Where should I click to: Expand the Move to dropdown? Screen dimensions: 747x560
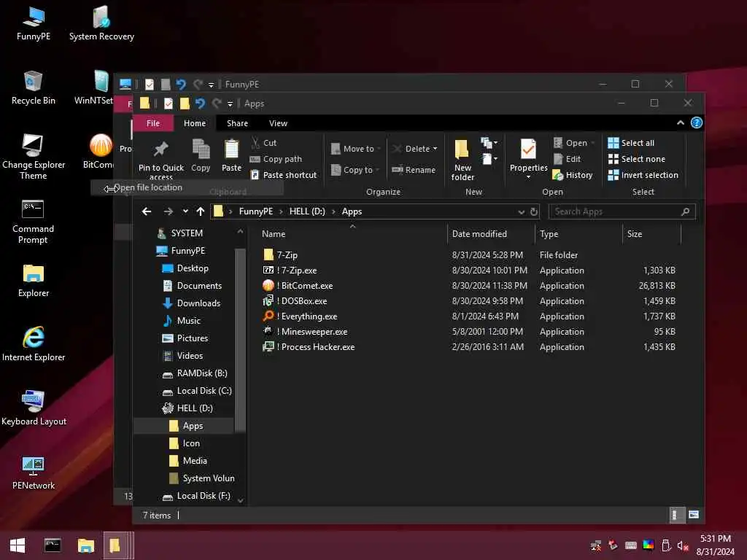(379, 149)
